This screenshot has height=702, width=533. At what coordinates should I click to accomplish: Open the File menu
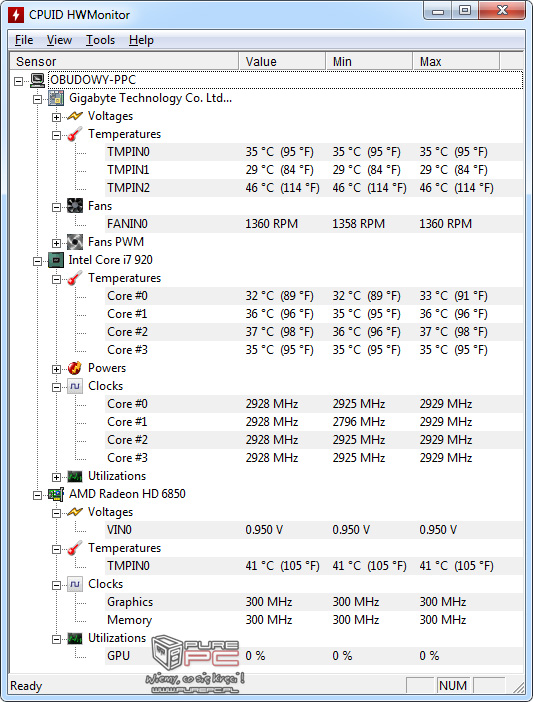point(24,40)
